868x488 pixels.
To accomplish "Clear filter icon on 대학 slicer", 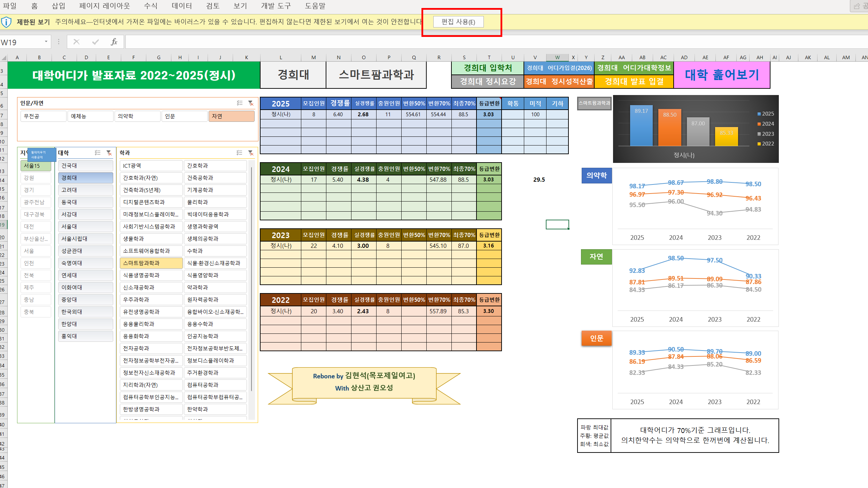I will tap(109, 153).
